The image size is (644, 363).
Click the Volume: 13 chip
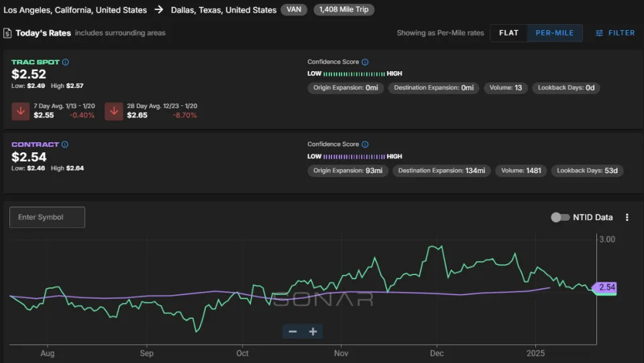(x=506, y=88)
